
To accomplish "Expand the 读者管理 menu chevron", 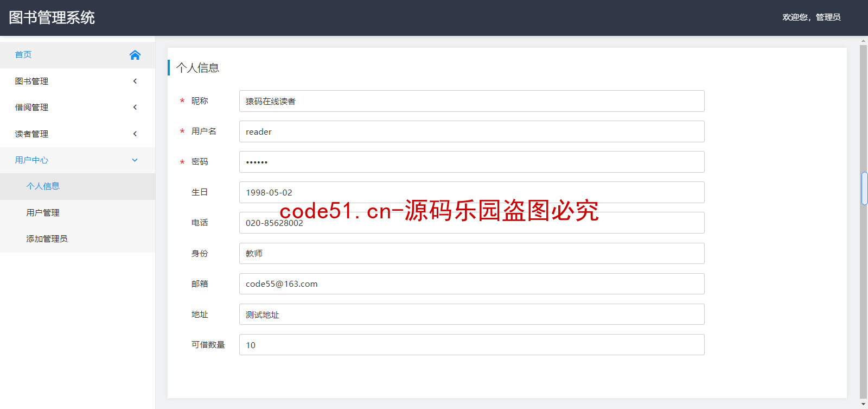I will click(135, 134).
